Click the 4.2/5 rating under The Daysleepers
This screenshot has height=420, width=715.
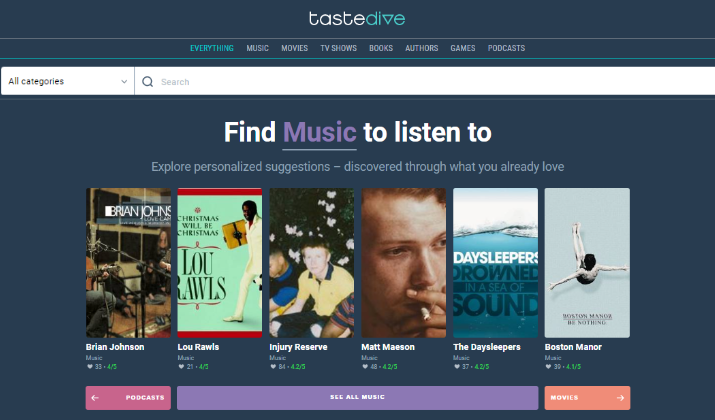[x=482, y=367]
